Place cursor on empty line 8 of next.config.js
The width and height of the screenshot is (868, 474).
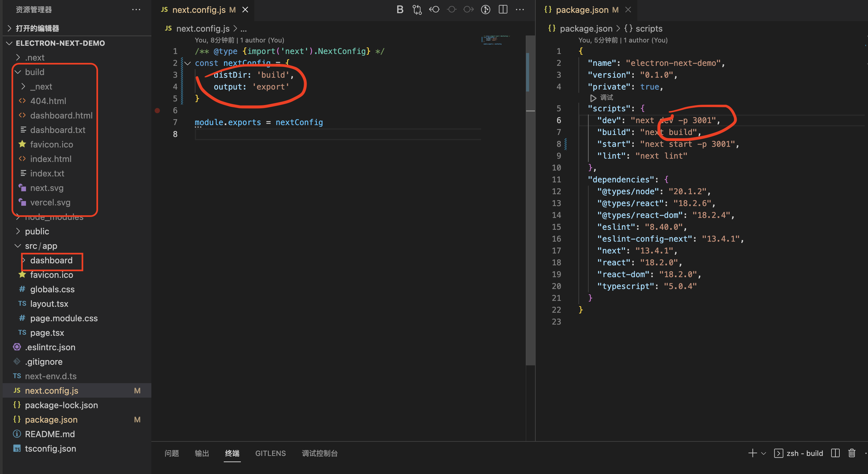tap(338, 134)
